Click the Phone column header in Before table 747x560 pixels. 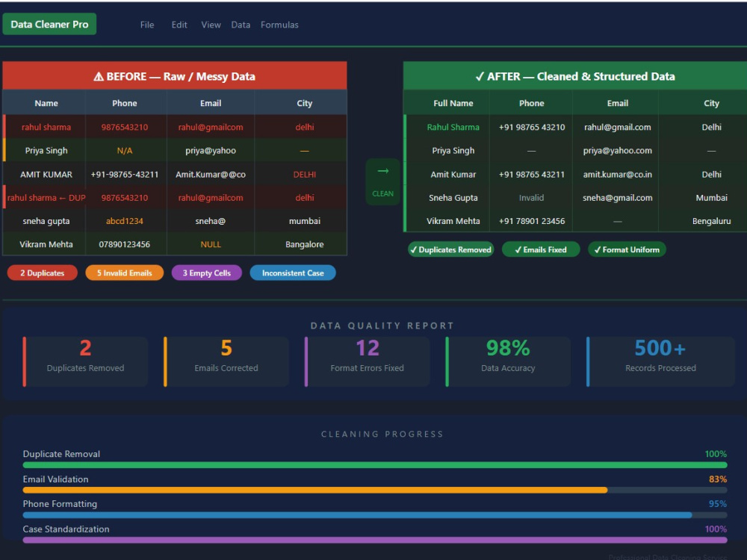125,103
